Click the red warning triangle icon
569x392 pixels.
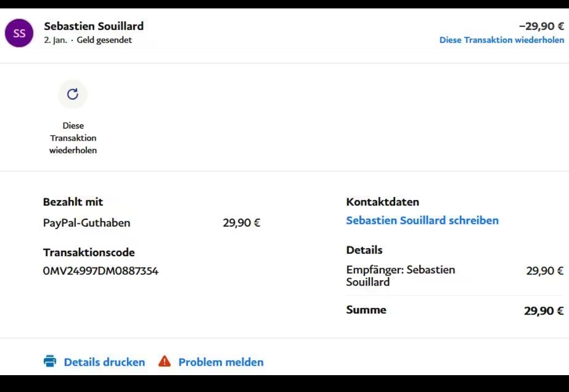click(x=165, y=361)
